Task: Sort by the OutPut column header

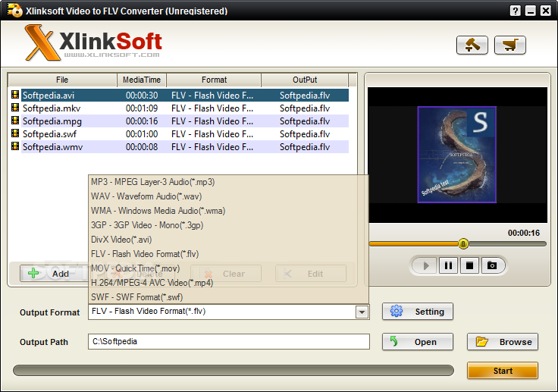Action: point(305,80)
